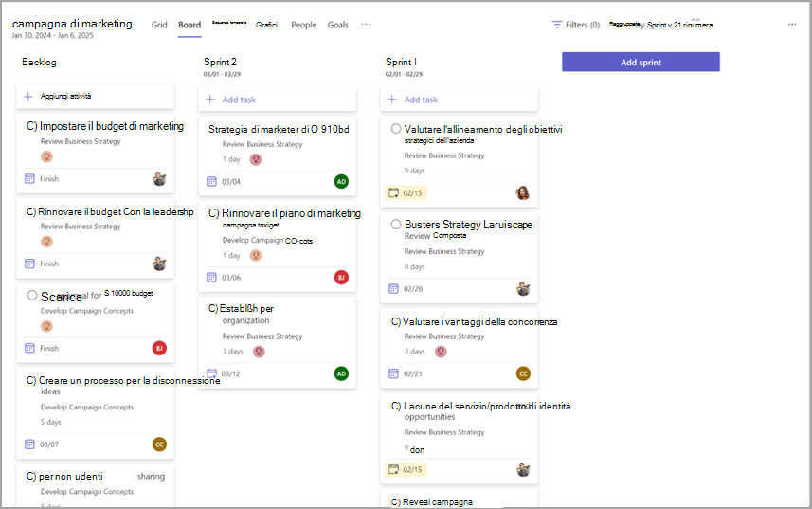Click calendar icon beside 03/04 date
Image resolution: width=812 pixels, height=509 pixels.
(211, 181)
